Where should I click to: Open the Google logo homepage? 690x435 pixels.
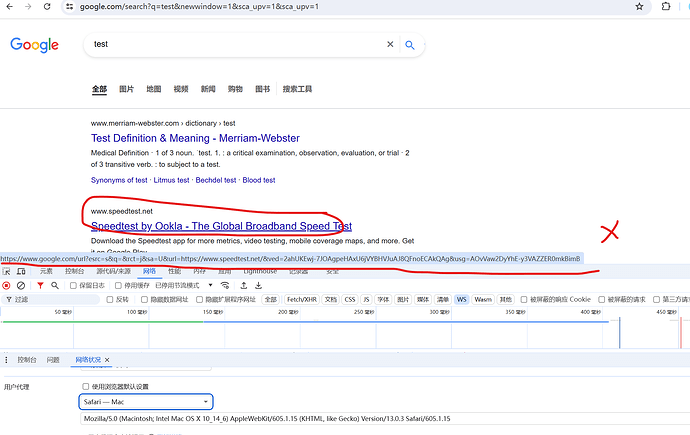[x=34, y=45]
